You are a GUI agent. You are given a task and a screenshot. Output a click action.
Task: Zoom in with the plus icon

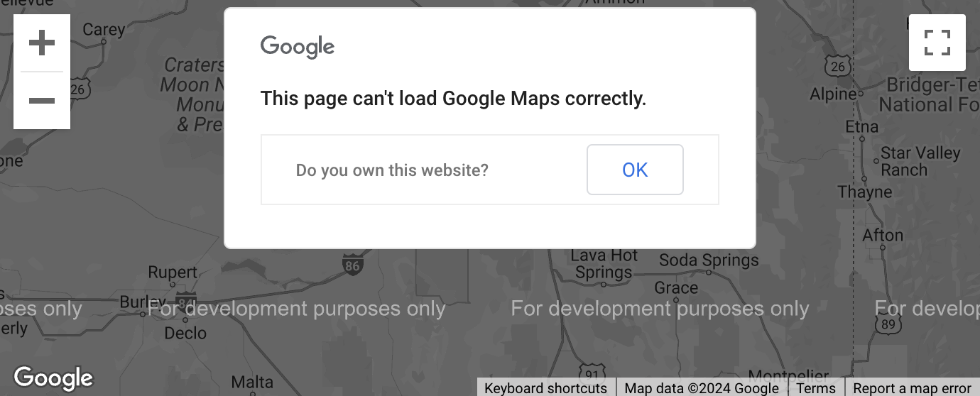point(42,43)
